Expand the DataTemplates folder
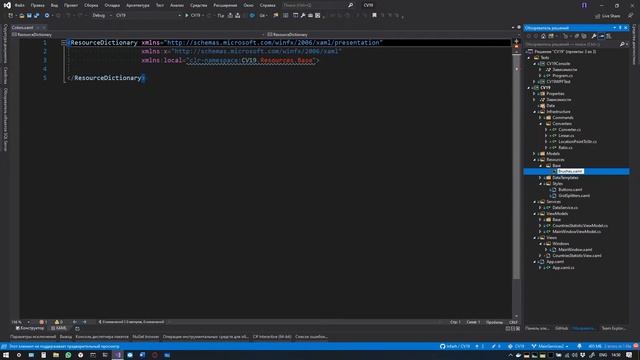The height and width of the screenshot is (360, 640). (540, 178)
